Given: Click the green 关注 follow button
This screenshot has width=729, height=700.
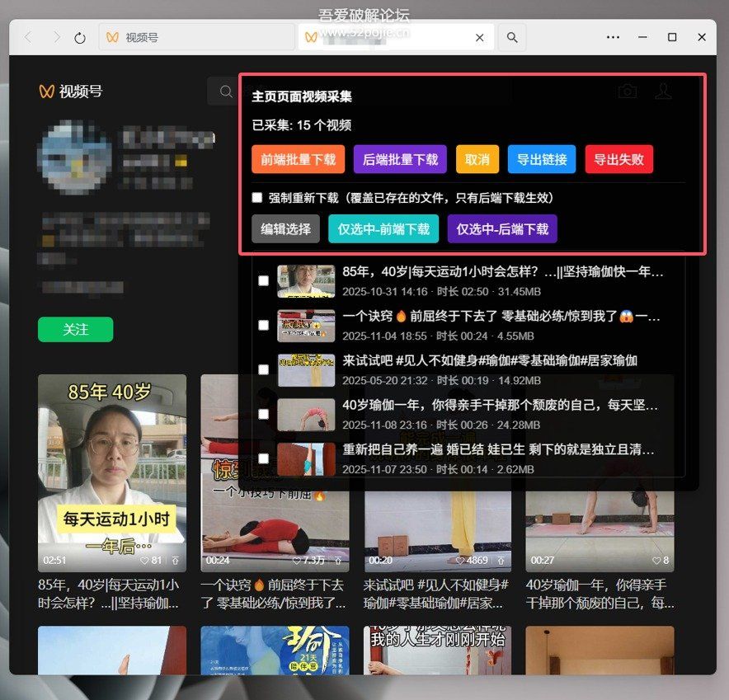Looking at the screenshot, I should point(75,329).
